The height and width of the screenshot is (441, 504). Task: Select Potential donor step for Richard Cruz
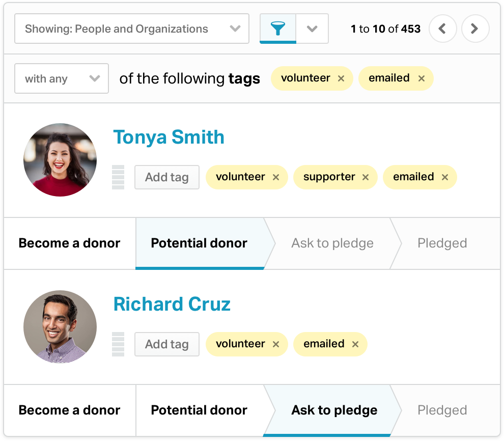click(199, 410)
